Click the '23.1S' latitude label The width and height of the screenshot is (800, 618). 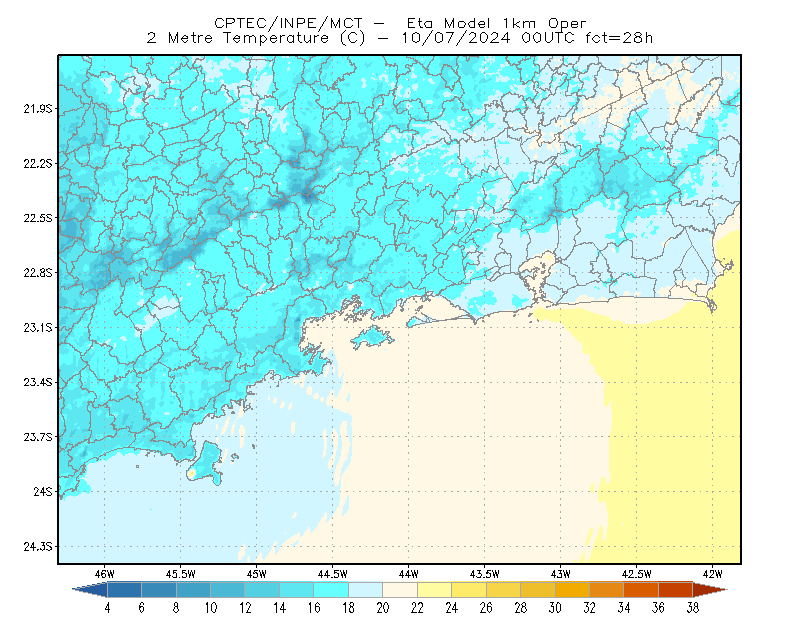click(x=38, y=328)
